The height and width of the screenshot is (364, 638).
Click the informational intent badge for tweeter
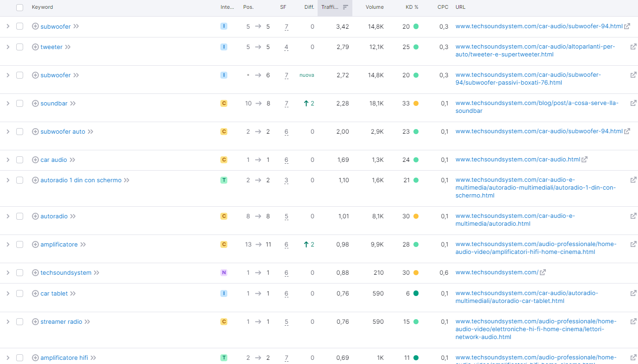click(x=224, y=47)
